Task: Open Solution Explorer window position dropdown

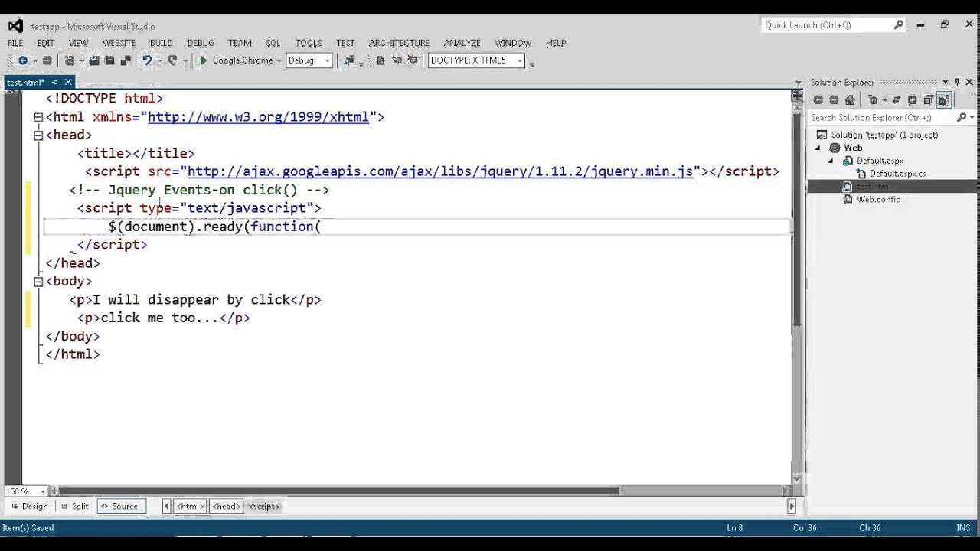Action: (x=945, y=82)
